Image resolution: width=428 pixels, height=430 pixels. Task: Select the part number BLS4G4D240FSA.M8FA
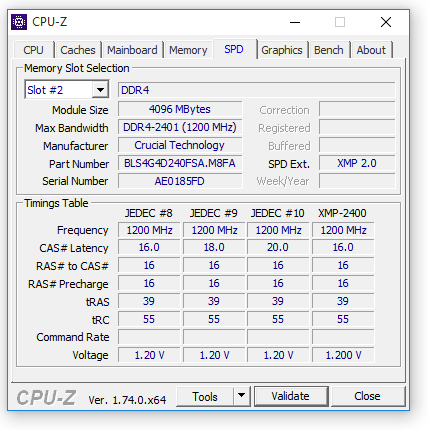coord(180,163)
